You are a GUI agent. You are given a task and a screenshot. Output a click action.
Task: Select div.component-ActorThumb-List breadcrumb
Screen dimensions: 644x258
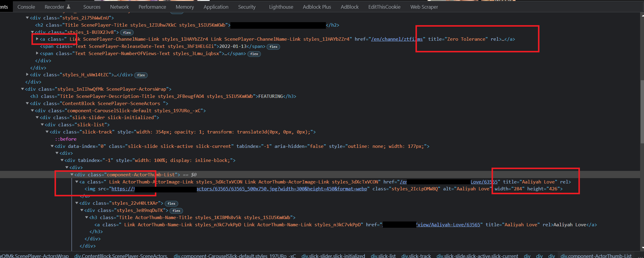point(596,256)
